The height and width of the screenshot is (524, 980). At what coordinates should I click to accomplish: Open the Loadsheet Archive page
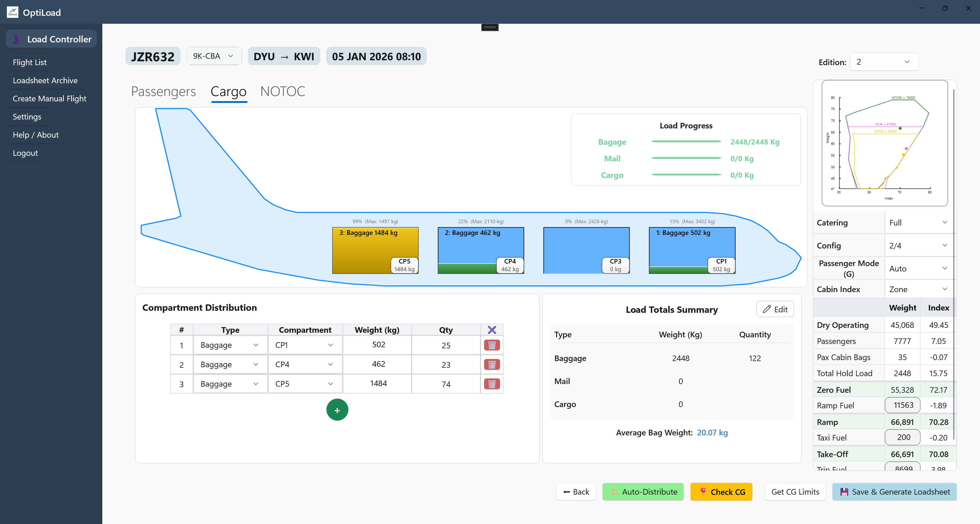coord(45,80)
